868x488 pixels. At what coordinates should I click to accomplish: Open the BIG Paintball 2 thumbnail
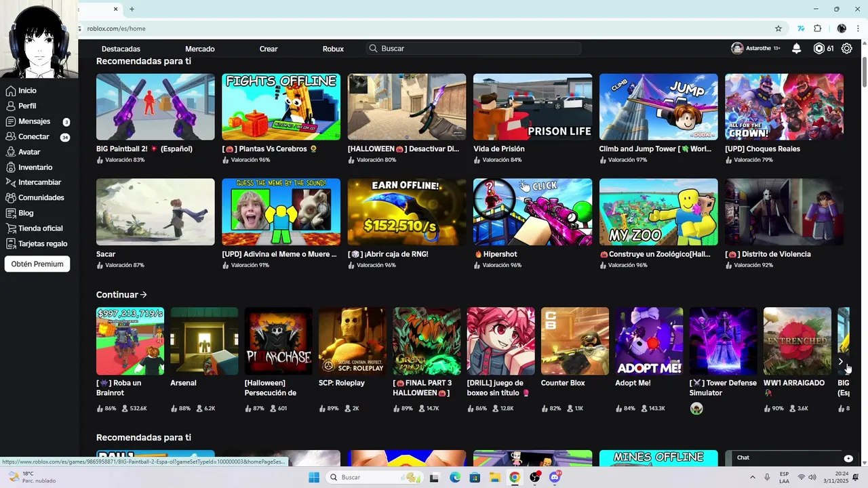pyautogui.click(x=155, y=107)
